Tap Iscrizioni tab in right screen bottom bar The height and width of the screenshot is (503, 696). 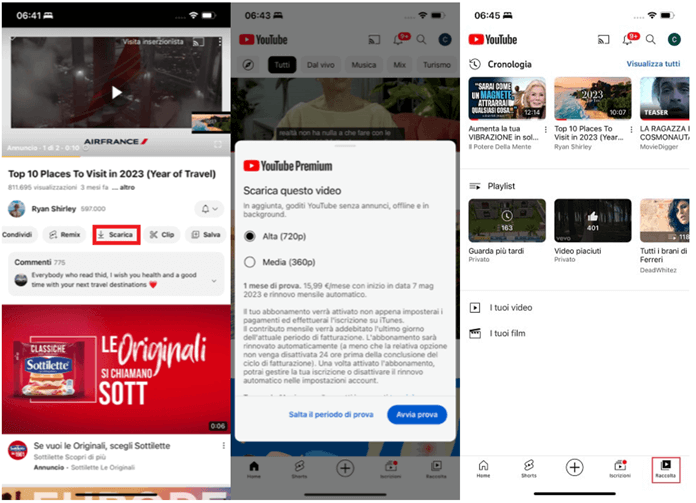[620, 469]
